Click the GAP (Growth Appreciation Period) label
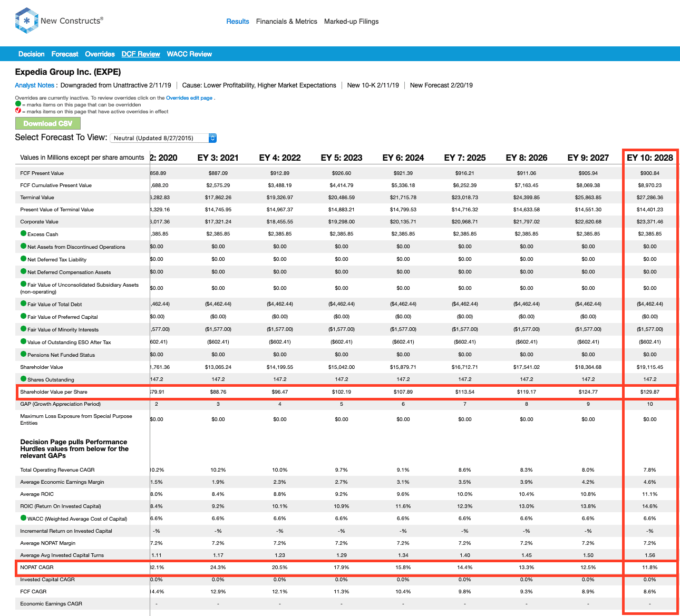680x616 pixels. click(x=60, y=404)
